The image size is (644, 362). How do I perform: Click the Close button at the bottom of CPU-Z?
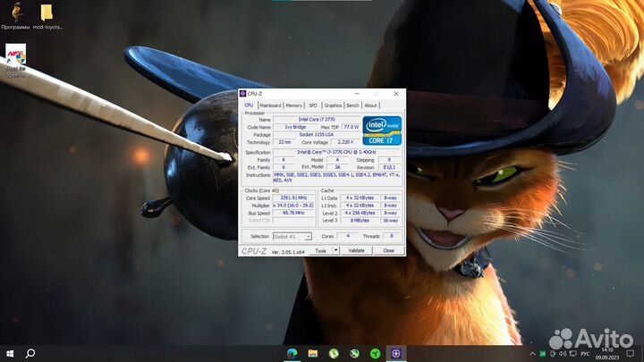(388, 251)
